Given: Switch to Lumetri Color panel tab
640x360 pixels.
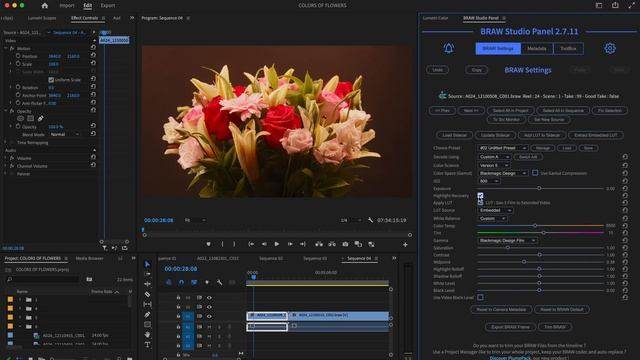Looking at the screenshot, I should tap(436, 18).
